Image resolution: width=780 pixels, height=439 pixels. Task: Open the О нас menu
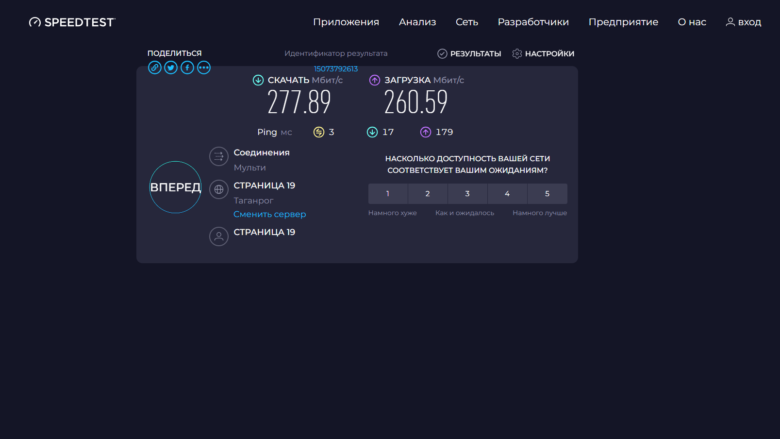click(x=692, y=22)
